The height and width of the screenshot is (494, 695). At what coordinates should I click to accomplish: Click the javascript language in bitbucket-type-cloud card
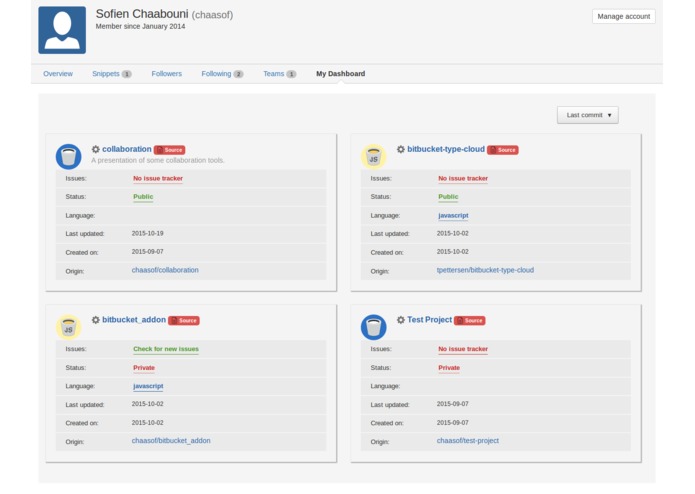453,216
